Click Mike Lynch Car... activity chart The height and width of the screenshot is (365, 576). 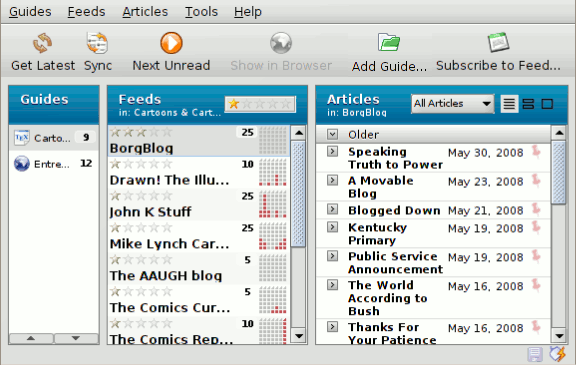click(273, 236)
